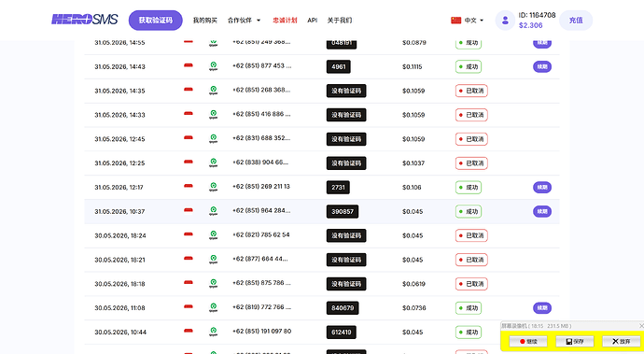
Task: Click the Indonesia flag in the 18:24 row
Action: (189, 234)
